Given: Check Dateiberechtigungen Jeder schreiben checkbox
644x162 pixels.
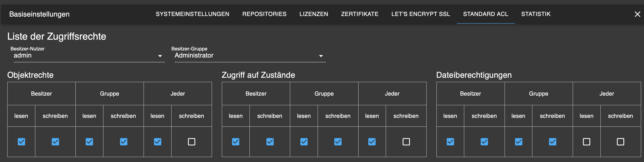Looking at the screenshot, I should 620,142.
